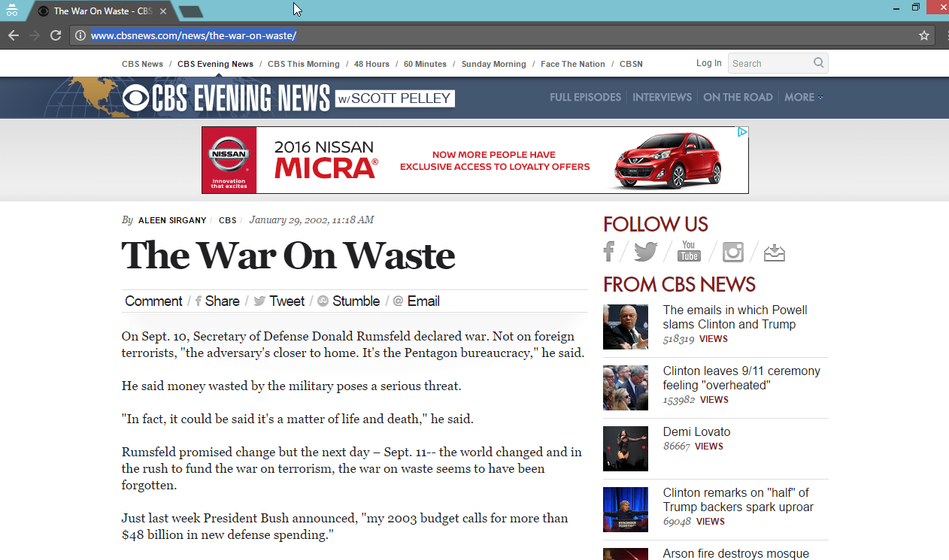
Task: Open the CBS News Twitter profile
Action: (645, 252)
